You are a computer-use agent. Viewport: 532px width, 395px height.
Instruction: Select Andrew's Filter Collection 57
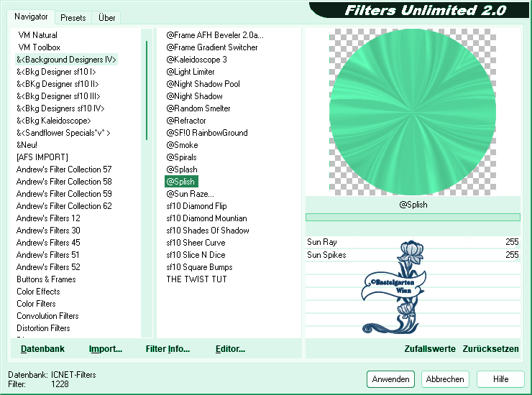coord(64,169)
